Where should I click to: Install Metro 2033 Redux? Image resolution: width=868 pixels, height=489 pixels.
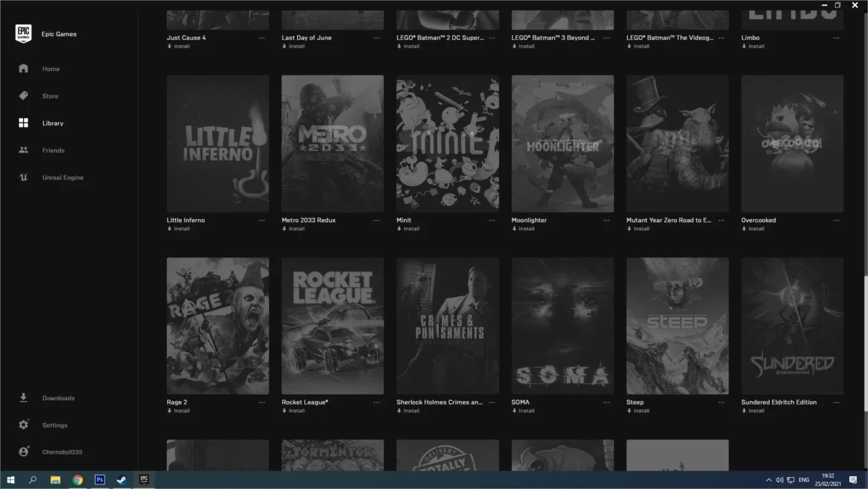tap(293, 229)
